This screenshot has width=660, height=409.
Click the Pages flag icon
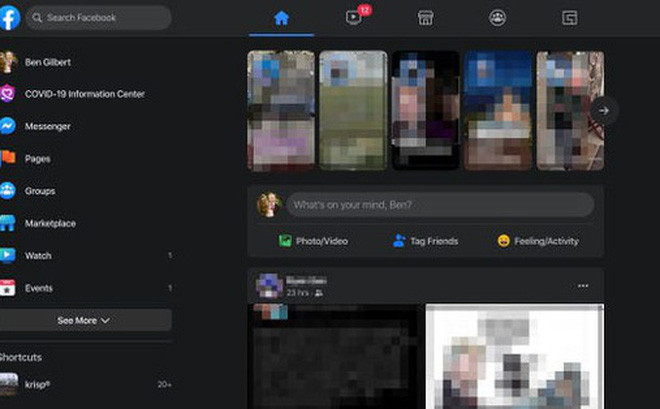pos(8,158)
